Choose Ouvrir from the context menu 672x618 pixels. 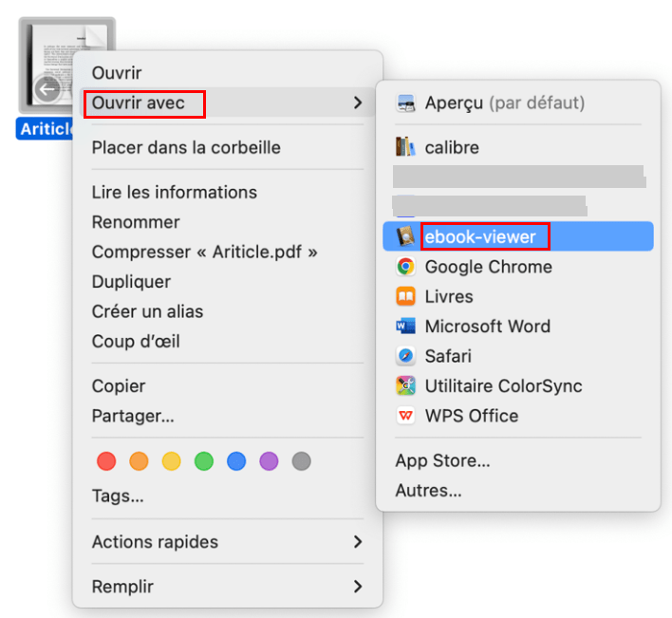227,73
